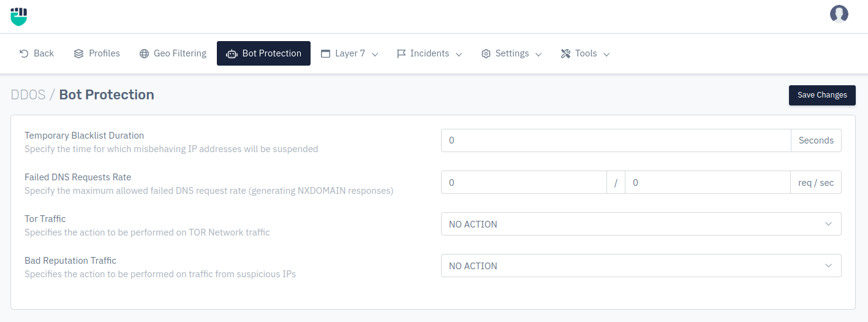Go Back to the previous page
The image size is (868, 322).
pos(37,53)
